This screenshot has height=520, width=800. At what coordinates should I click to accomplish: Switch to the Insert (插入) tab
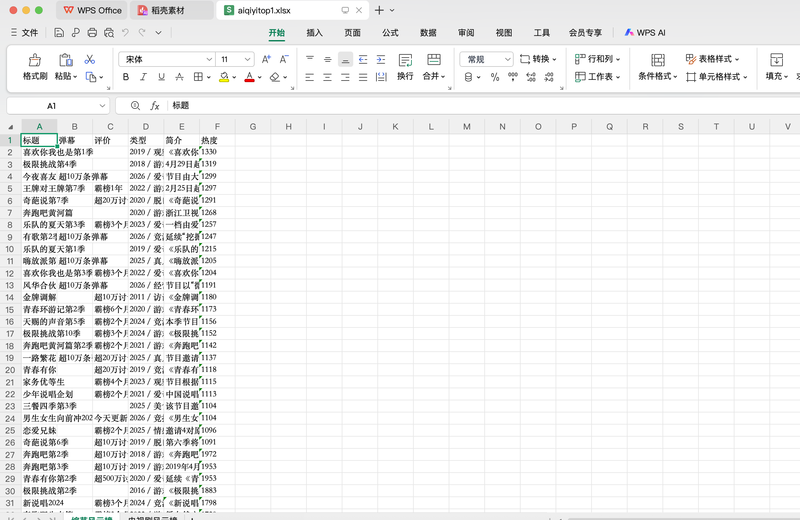(x=314, y=33)
